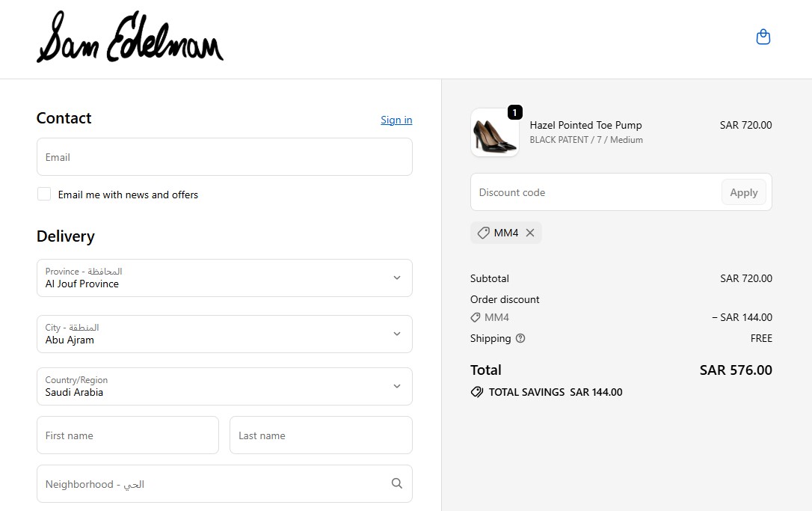Click the Neighborhood search magnifier icon
The height and width of the screenshot is (511, 812).
pos(397,483)
